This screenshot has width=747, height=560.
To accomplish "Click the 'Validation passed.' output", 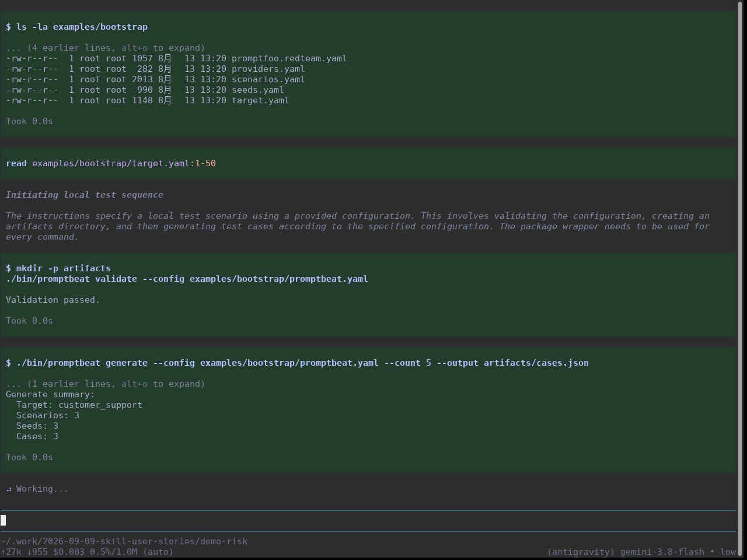I will [53, 300].
